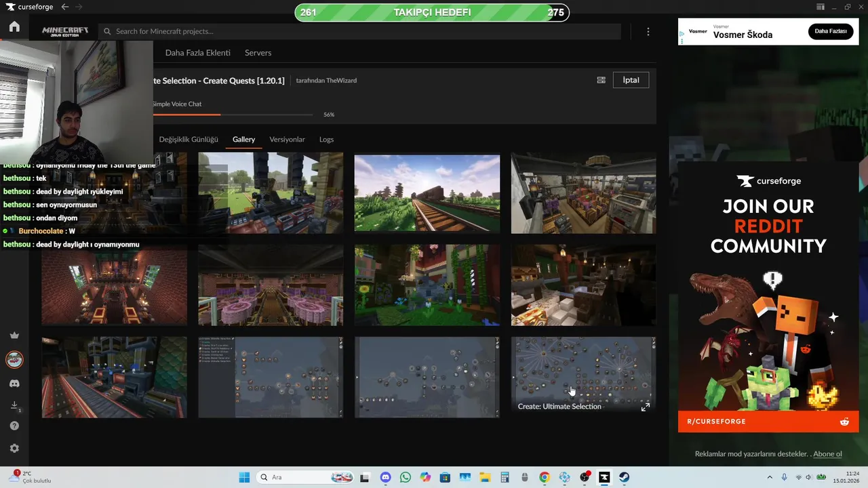Image resolution: width=868 pixels, height=488 pixels.
Task: Open the Minecraft Java Edition game logo
Action: (x=64, y=31)
